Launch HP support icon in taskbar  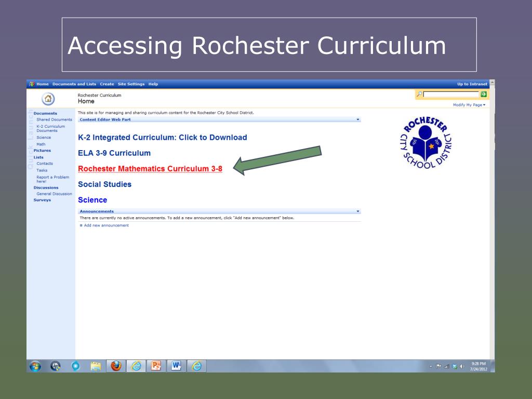(x=55, y=366)
